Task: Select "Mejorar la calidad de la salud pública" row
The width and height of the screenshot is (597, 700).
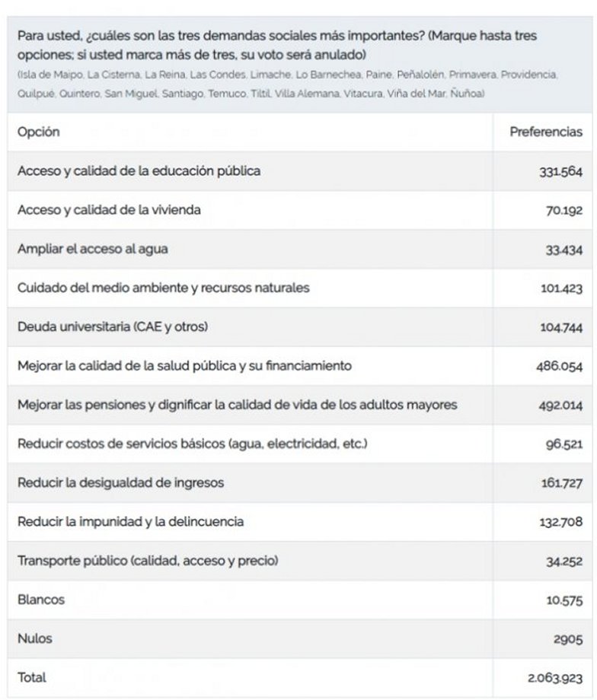Action: [184, 366]
